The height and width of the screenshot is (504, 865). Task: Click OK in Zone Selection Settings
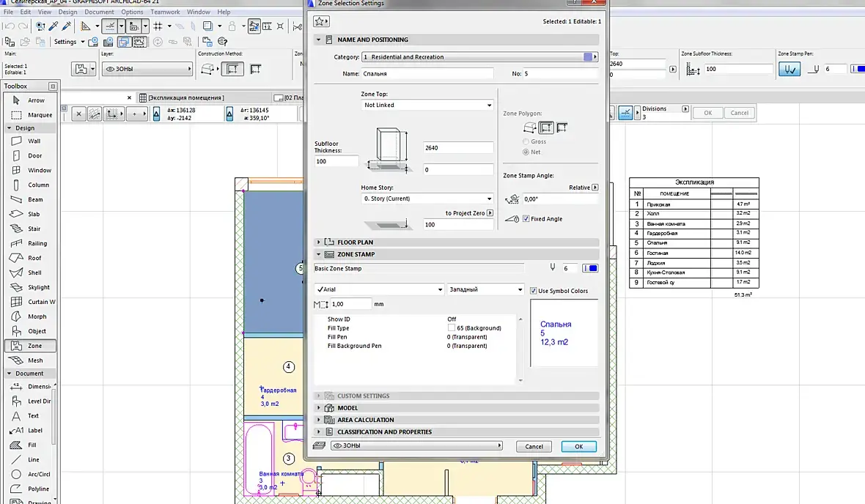pos(578,447)
